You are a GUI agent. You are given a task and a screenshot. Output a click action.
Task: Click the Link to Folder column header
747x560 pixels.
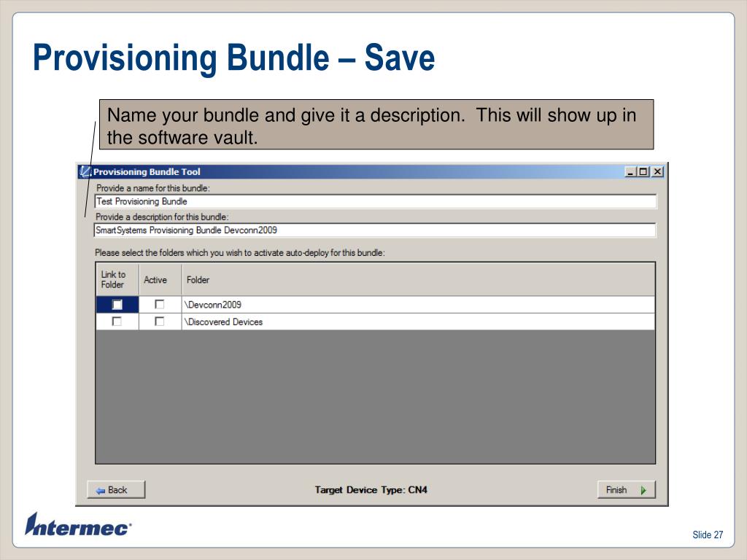point(117,279)
